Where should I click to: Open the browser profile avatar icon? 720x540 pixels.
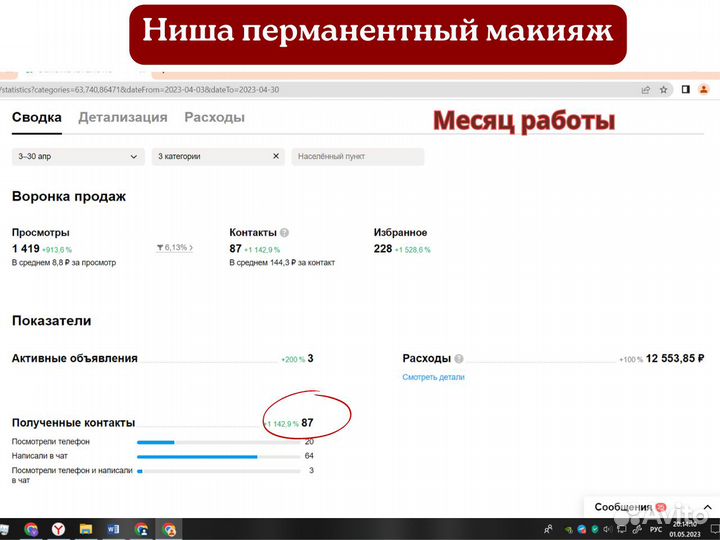703,90
